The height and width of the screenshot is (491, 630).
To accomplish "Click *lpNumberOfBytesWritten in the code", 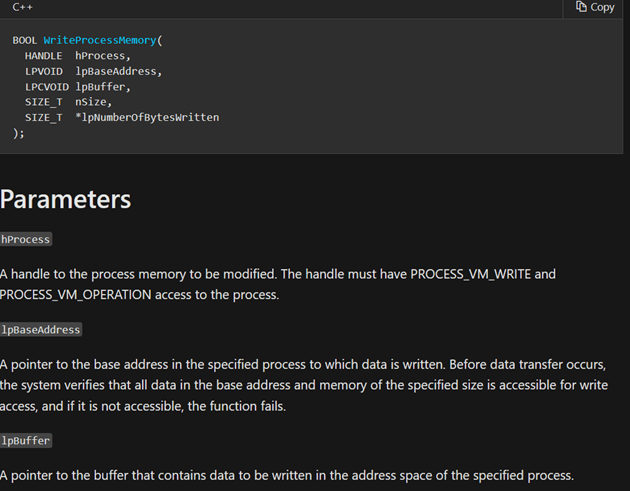I will [147, 117].
